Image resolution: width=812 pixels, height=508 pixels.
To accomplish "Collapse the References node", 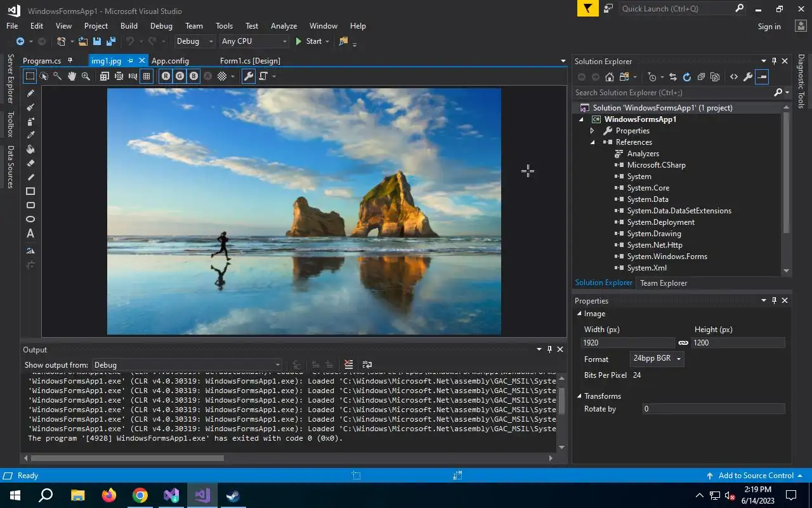I will coord(592,142).
